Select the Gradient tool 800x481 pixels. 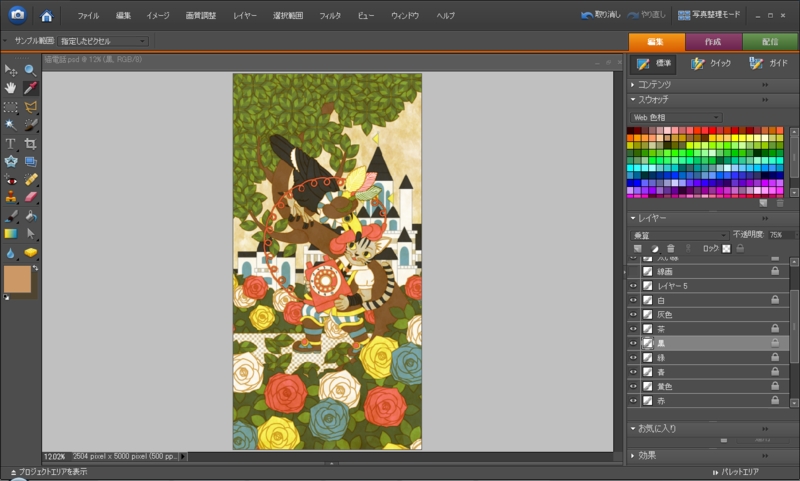coord(10,234)
